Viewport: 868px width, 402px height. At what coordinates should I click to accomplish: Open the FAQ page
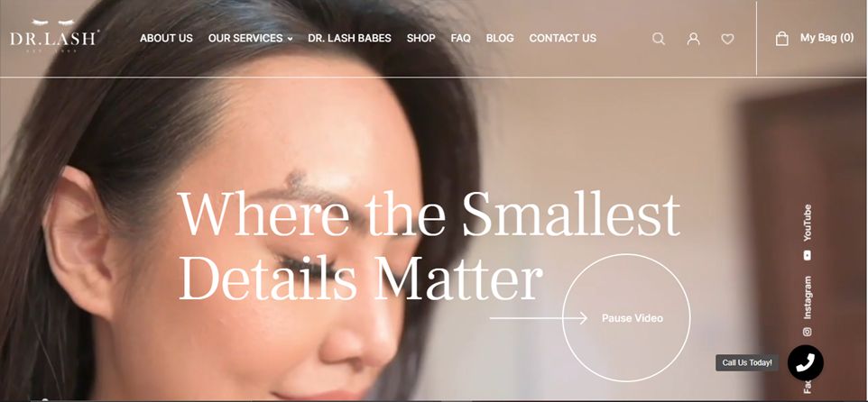pyautogui.click(x=460, y=38)
